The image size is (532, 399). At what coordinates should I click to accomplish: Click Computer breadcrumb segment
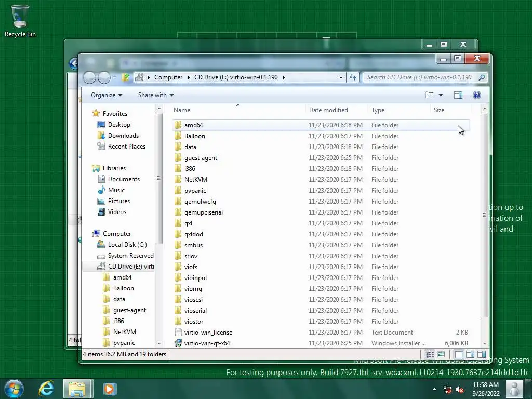point(168,77)
